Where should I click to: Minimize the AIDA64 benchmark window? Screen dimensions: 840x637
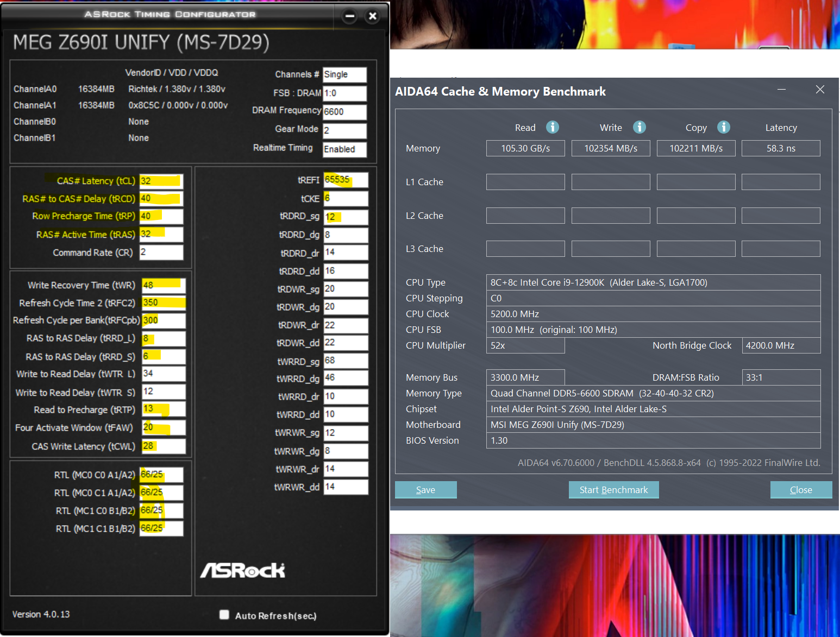click(x=781, y=90)
